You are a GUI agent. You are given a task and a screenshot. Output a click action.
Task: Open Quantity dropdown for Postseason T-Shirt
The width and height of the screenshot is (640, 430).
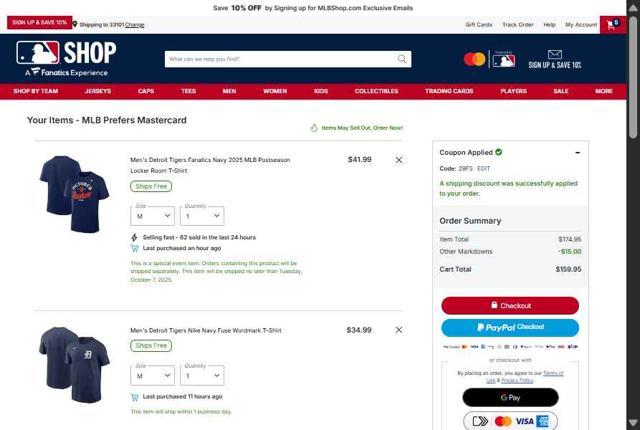tap(202, 216)
